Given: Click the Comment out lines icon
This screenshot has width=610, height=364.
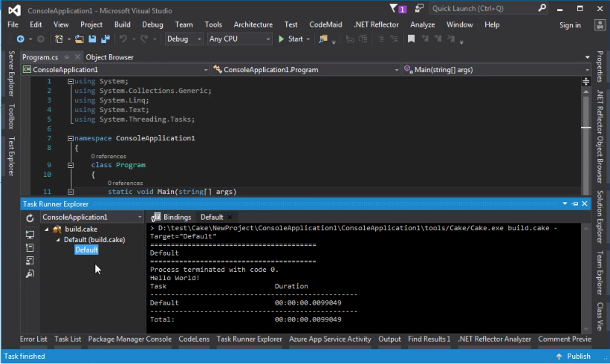Looking at the screenshot, I should [381, 39].
